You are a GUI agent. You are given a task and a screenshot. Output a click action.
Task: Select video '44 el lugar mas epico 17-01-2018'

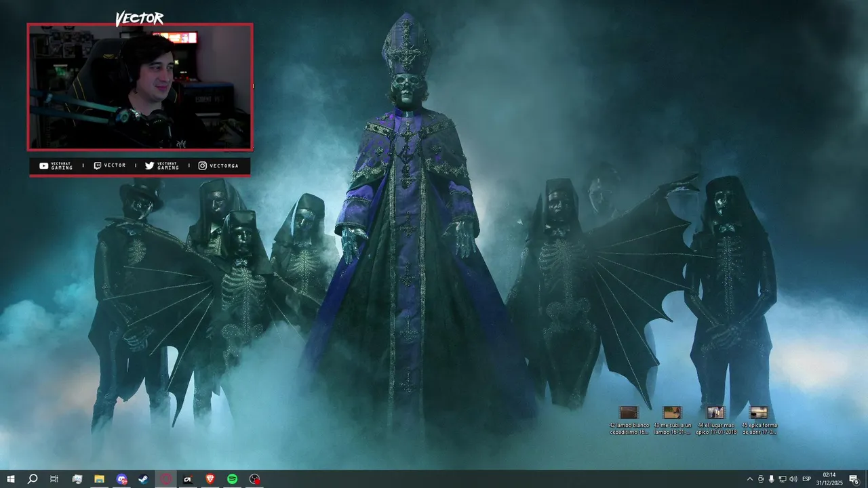click(715, 420)
